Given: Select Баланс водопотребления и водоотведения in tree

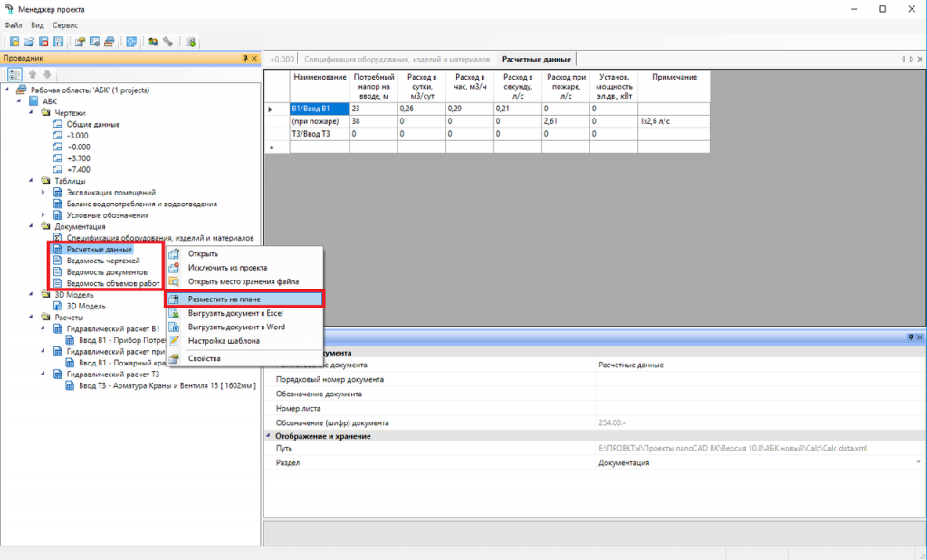Looking at the screenshot, I should click(x=142, y=204).
